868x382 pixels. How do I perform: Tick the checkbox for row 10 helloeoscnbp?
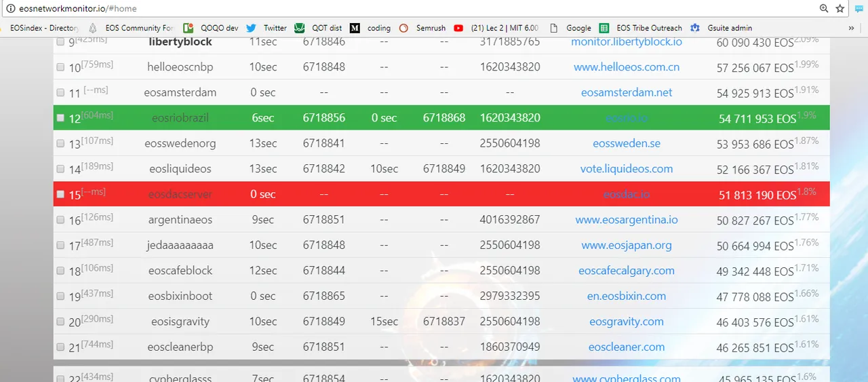(x=60, y=67)
